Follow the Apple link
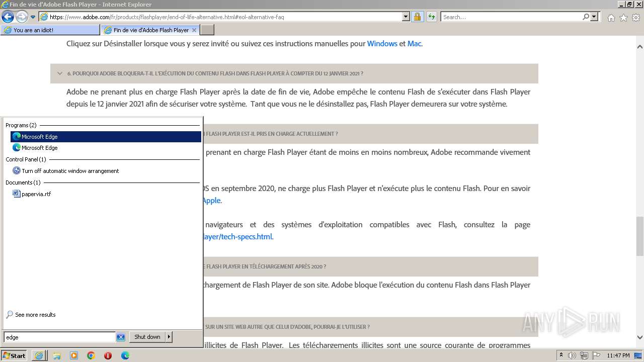 point(211,201)
